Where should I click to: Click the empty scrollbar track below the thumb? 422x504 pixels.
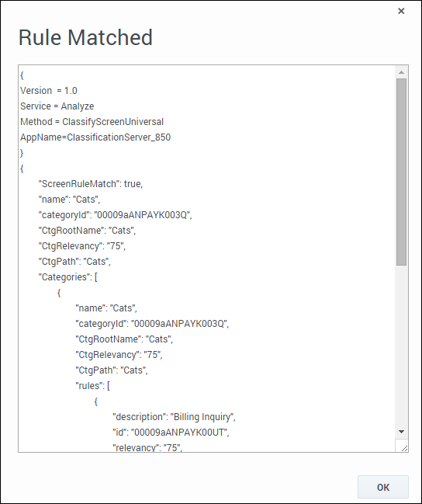402,346
